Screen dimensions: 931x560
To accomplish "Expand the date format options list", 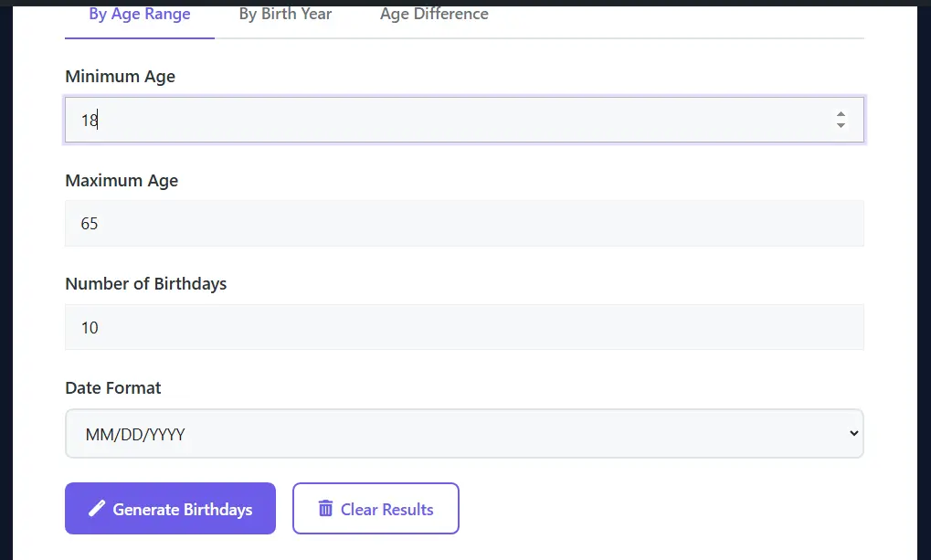I will coord(464,433).
